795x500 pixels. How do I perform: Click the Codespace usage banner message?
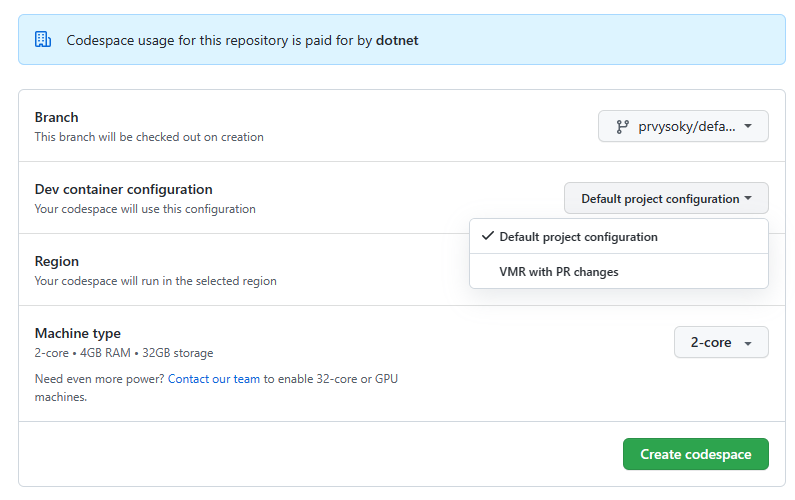point(242,41)
